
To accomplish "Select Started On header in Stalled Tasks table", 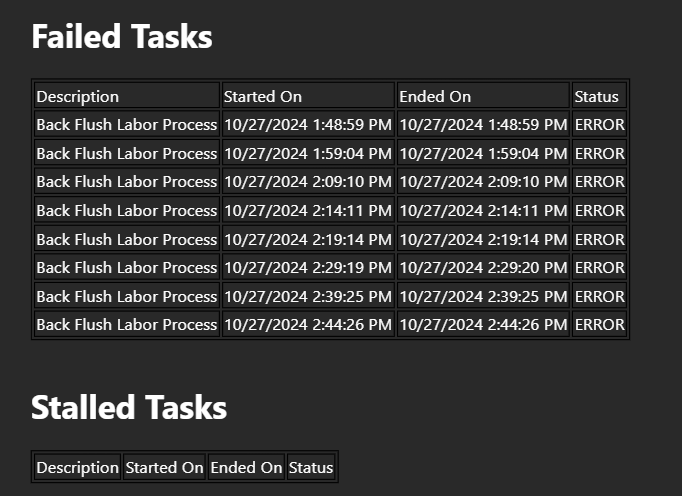I will (x=164, y=467).
